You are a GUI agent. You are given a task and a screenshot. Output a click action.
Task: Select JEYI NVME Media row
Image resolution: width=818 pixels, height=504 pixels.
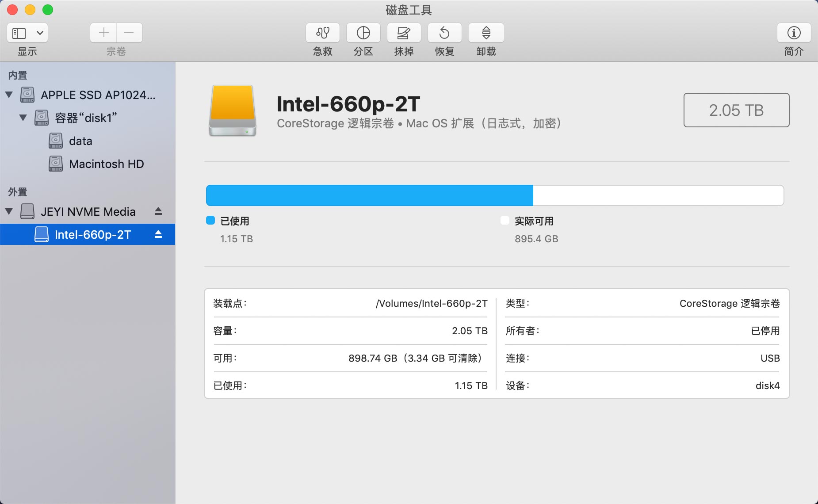coord(88,211)
